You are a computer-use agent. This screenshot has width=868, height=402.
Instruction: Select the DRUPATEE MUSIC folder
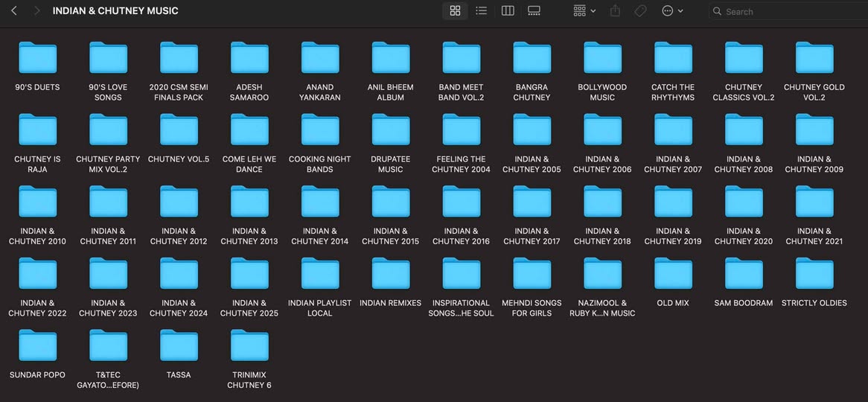[391, 130]
